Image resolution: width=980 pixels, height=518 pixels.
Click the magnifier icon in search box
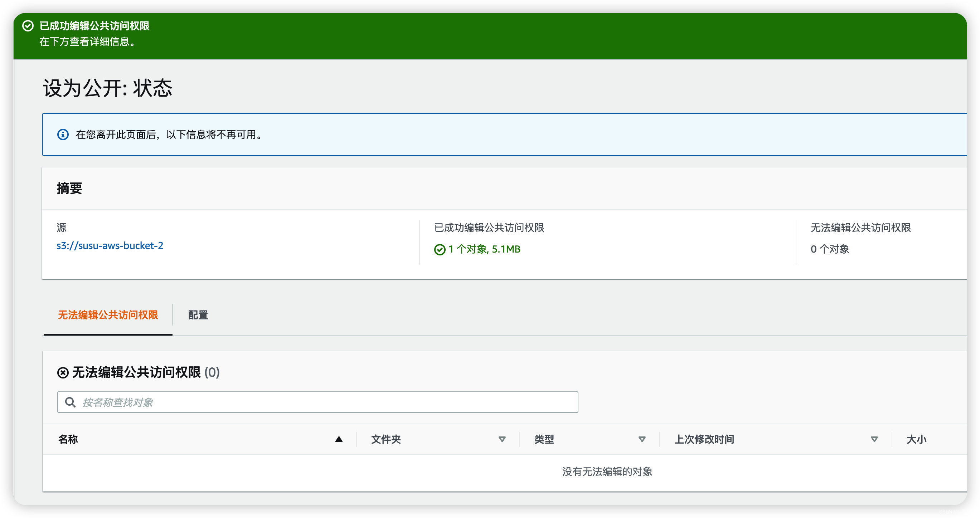[x=71, y=402]
